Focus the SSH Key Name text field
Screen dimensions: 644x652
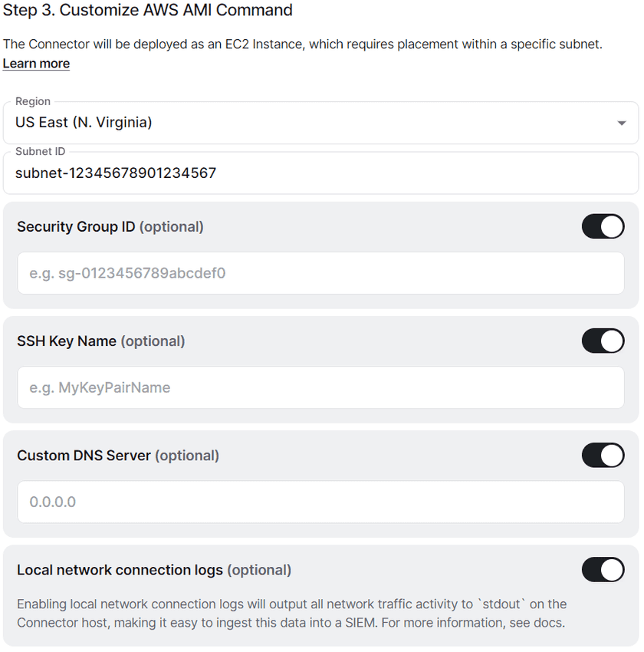(322, 387)
